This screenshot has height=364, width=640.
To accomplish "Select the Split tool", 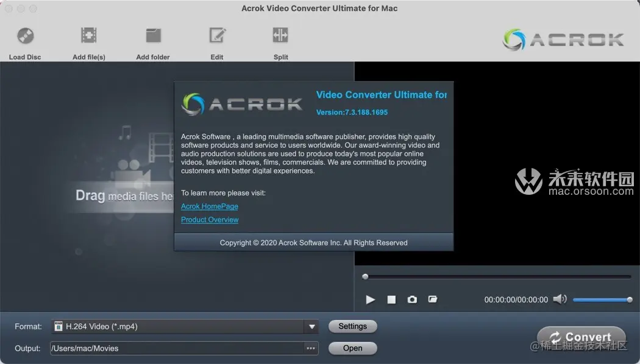I will click(x=280, y=35).
